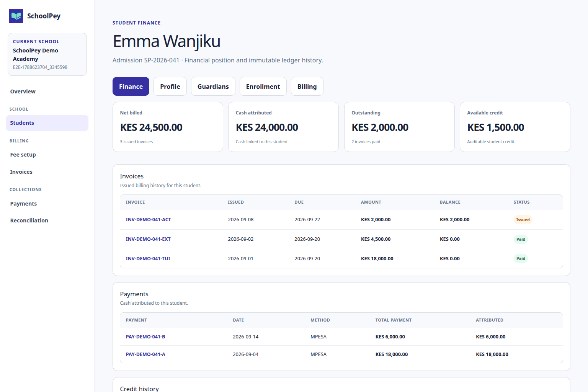Click the KES 18,000.00 invoice amount

click(x=377, y=259)
